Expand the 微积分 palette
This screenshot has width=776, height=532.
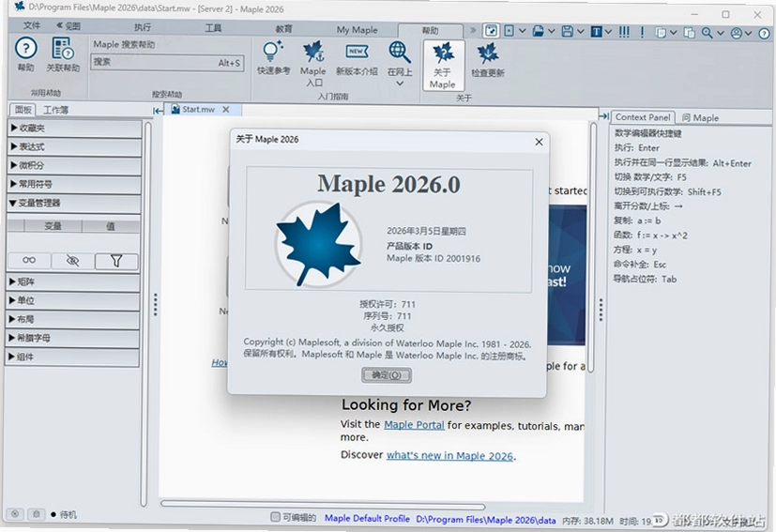(x=74, y=165)
